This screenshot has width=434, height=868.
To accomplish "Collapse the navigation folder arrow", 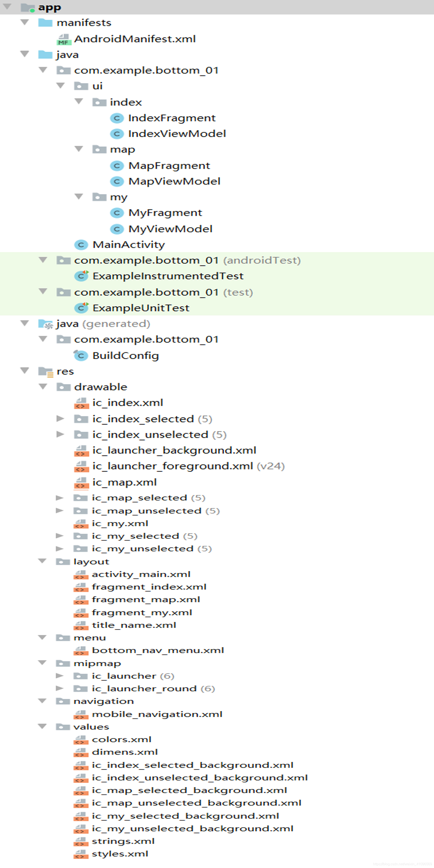I will point(42,701).
